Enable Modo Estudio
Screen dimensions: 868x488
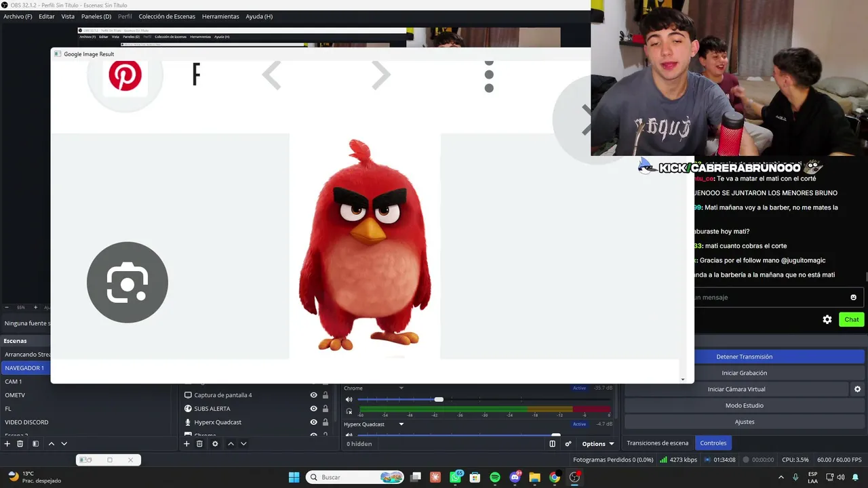745,405
